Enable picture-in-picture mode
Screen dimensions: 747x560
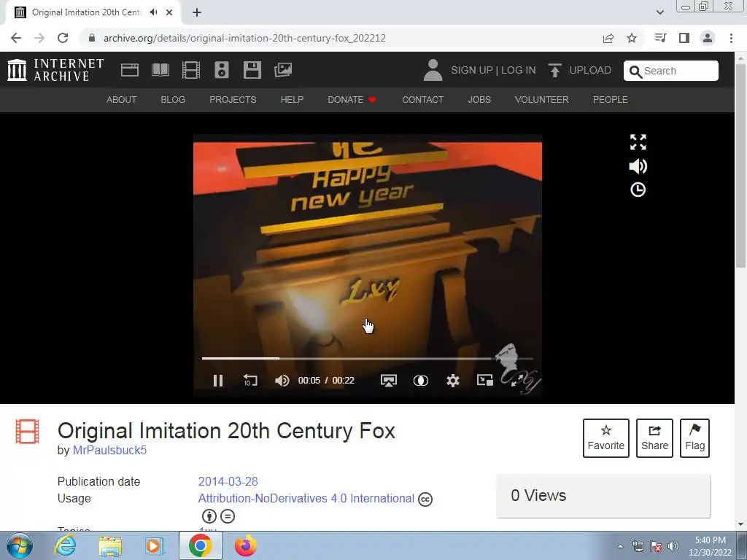point(485,380)
